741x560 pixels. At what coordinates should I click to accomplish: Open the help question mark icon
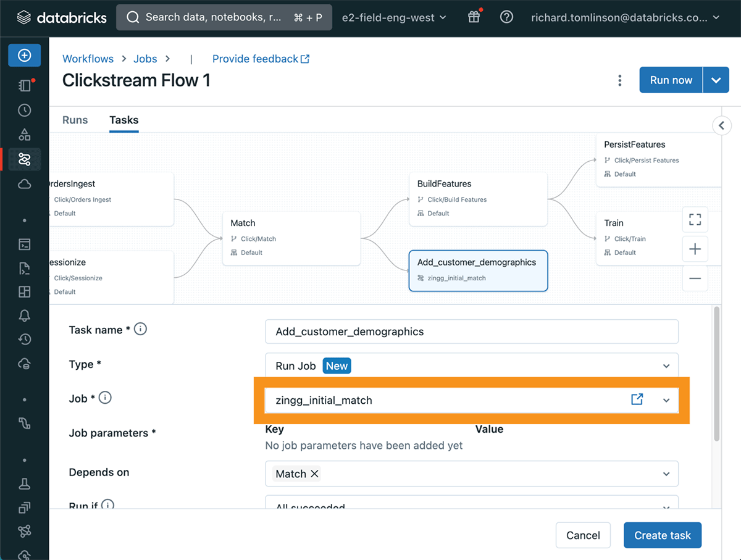click(x=506, y=17)
